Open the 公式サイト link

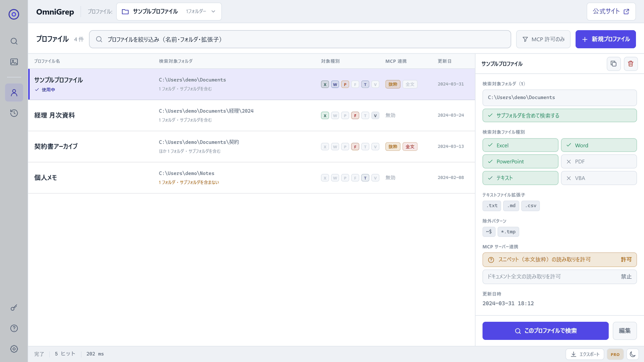(x=611, y=12)
